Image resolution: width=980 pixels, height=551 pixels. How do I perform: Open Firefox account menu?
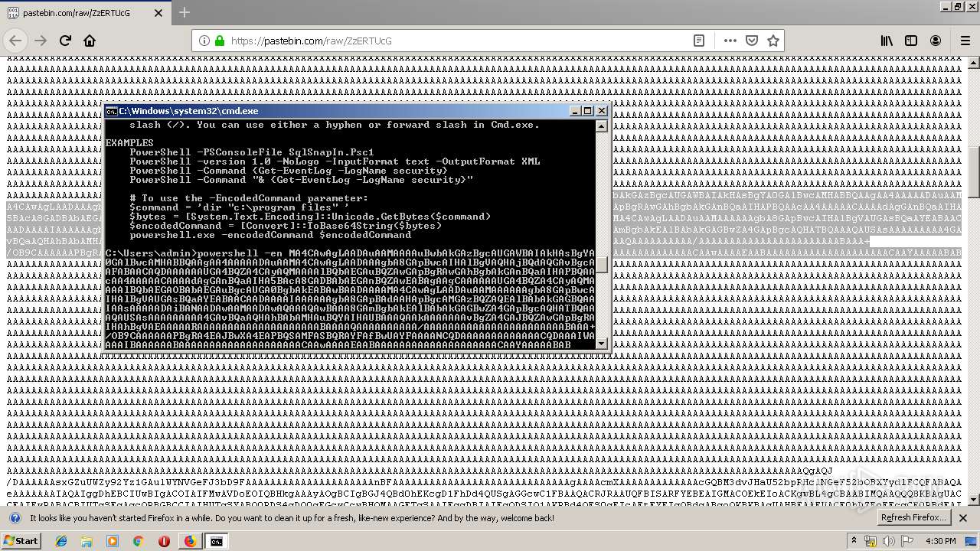pyautogui.click(x=936, y=41)
